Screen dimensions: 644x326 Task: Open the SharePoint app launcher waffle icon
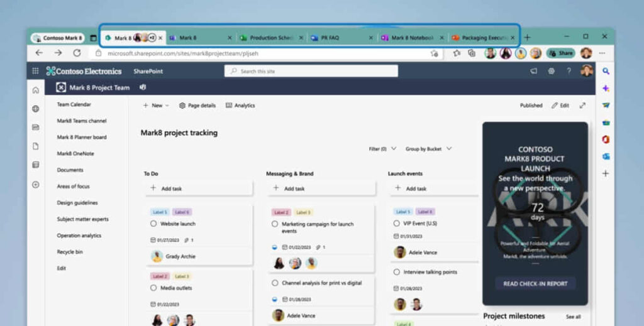35,72
